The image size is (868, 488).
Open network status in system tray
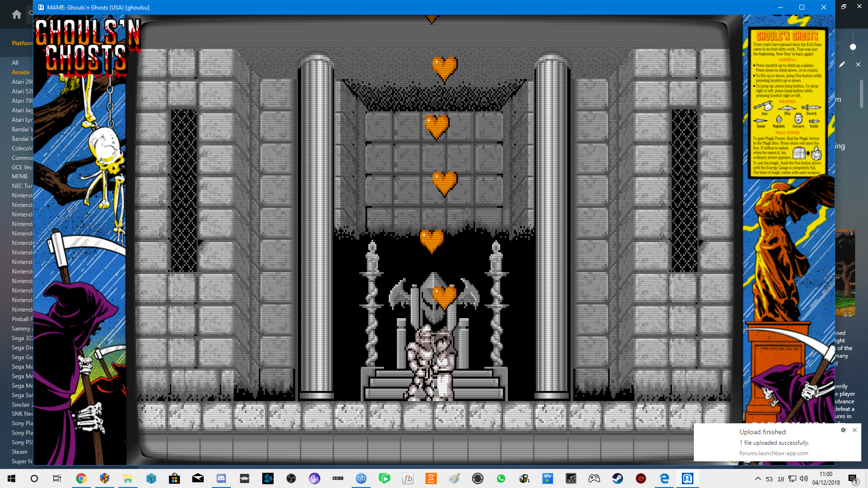792,478
